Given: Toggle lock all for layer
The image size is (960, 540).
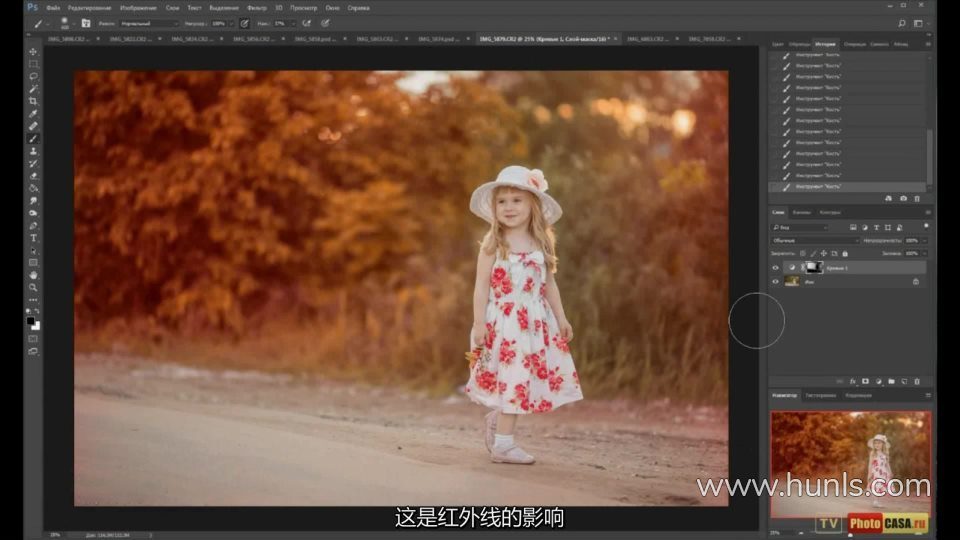Looking at the screenshot, I should [x=845, y=253].
